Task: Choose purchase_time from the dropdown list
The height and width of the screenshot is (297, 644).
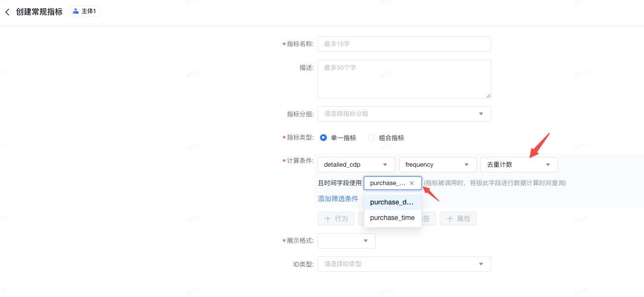Action: [x=392, y=218]
